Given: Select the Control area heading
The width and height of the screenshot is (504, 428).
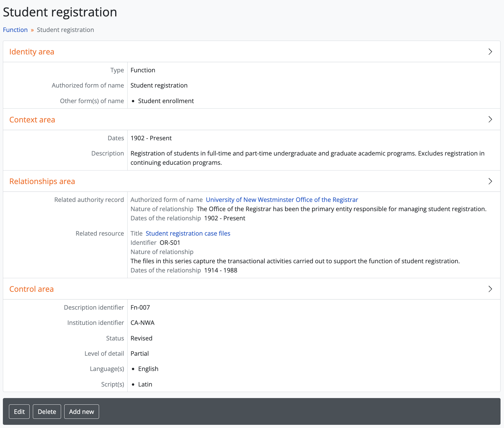Looking at the screenshot, I should click(31, 289).
